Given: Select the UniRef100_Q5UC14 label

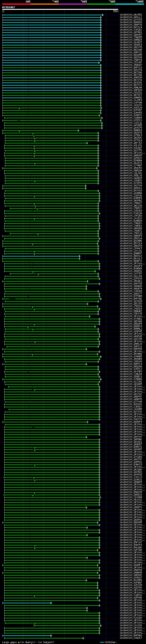Looking at the screenshot, I should pos(131,239).
